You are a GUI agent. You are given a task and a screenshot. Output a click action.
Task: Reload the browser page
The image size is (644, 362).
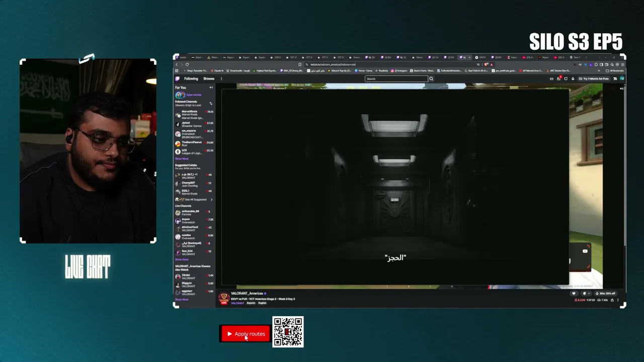coord(187,64)
